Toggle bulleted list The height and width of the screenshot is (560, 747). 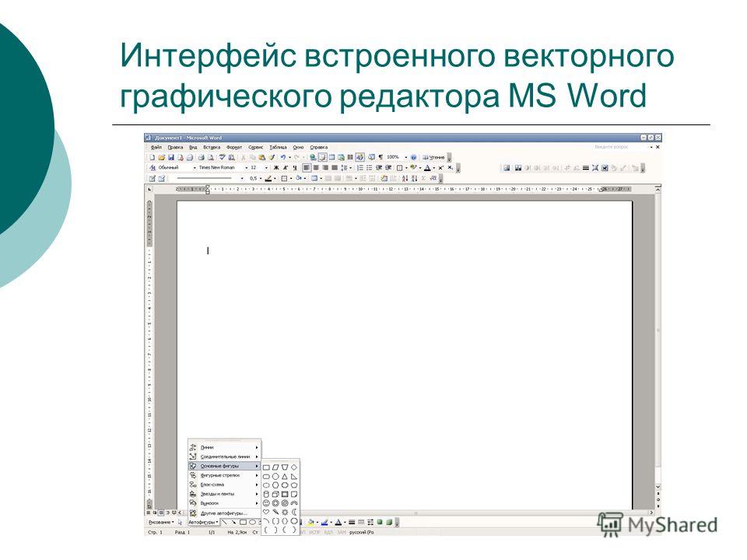[x=369, y=168]
